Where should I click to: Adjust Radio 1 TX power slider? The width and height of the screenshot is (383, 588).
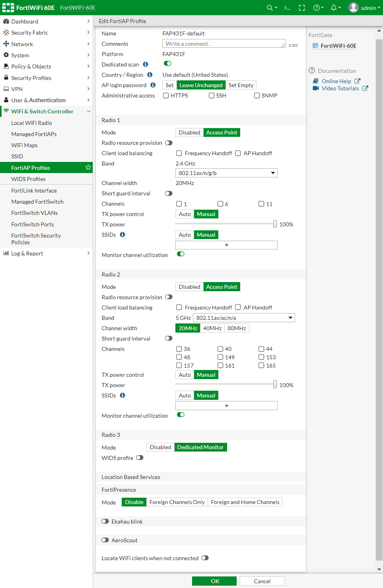(x=275, y=224)
